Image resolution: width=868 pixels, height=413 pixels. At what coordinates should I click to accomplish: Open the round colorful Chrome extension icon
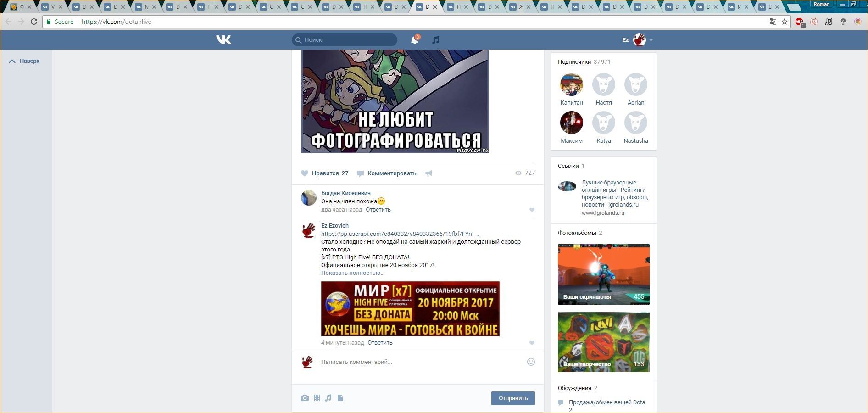(857, 22)
